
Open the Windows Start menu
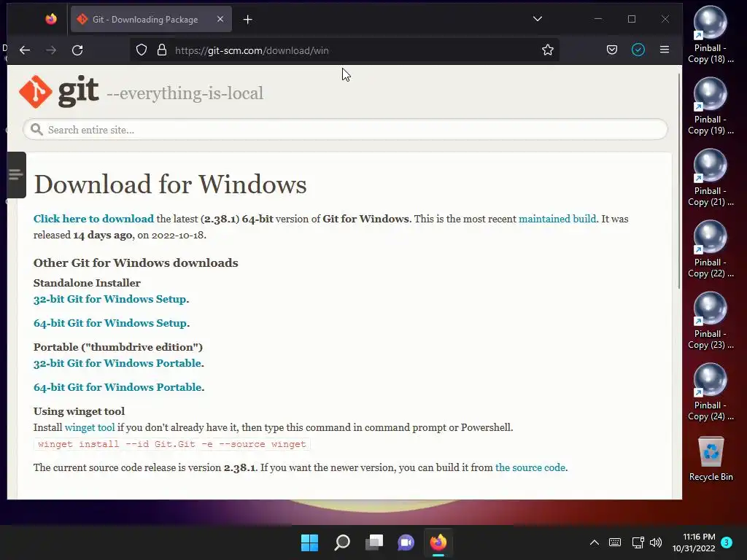coord(309,542)
